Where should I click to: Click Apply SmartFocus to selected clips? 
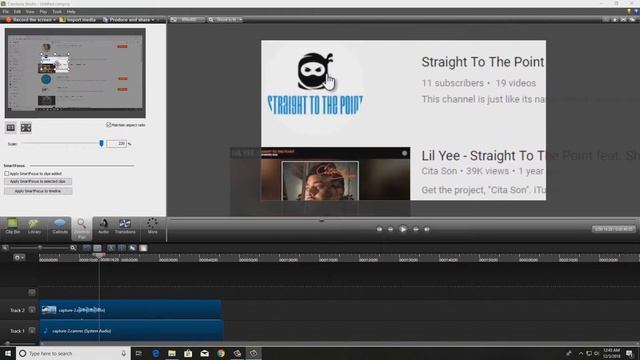coord(38,181)
